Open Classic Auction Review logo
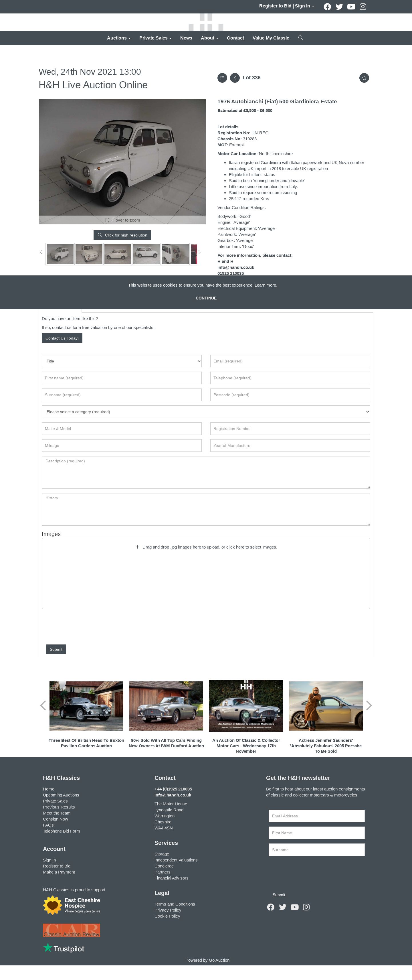The width and height of the screenshot is (412, 980). [x=72, y=930]
